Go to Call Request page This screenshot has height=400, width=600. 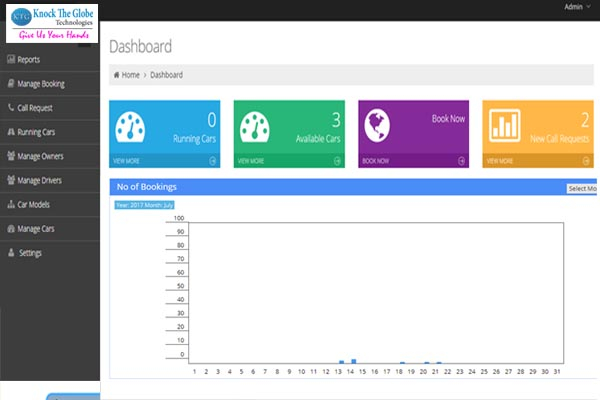point(50,108)
